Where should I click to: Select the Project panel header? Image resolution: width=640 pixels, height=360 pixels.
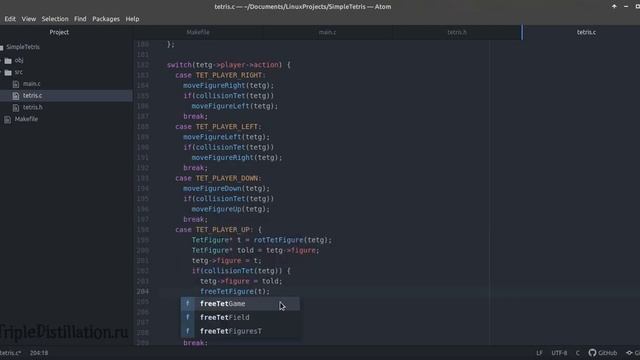click(x=59, y=32)
